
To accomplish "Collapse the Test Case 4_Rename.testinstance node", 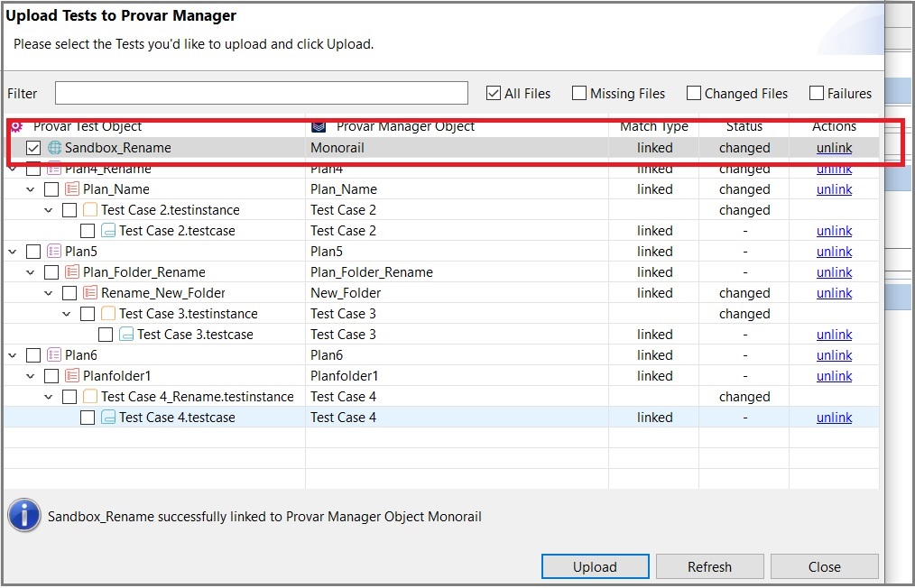I will click(49, 397).
